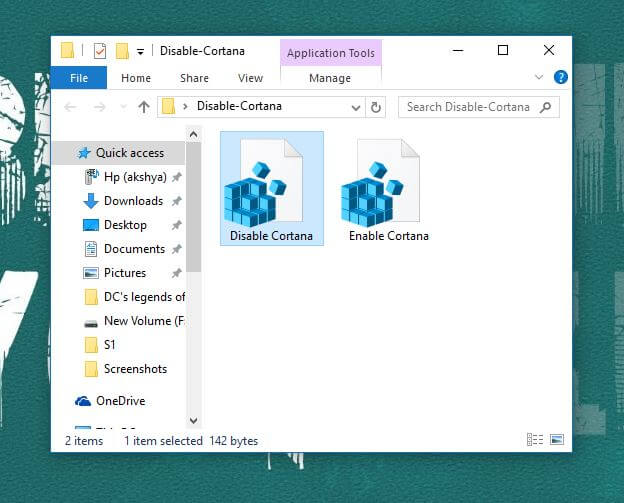
Task: Open the recent locations dropdown
Action: [x=123, y=107]
